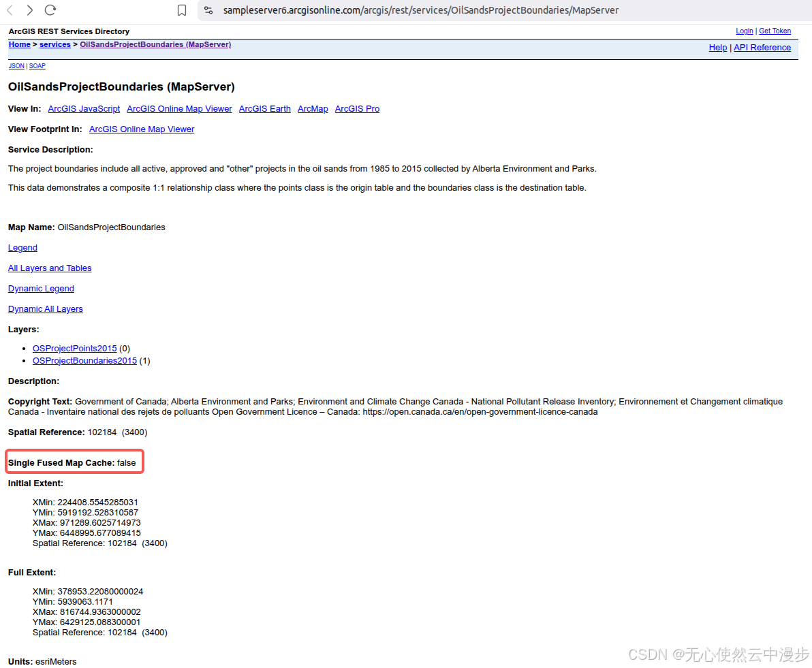Click the page title OilSandsProjectBoundaries (MapServer)
This screenshot has height=668, width=812.
click(121, 87)
